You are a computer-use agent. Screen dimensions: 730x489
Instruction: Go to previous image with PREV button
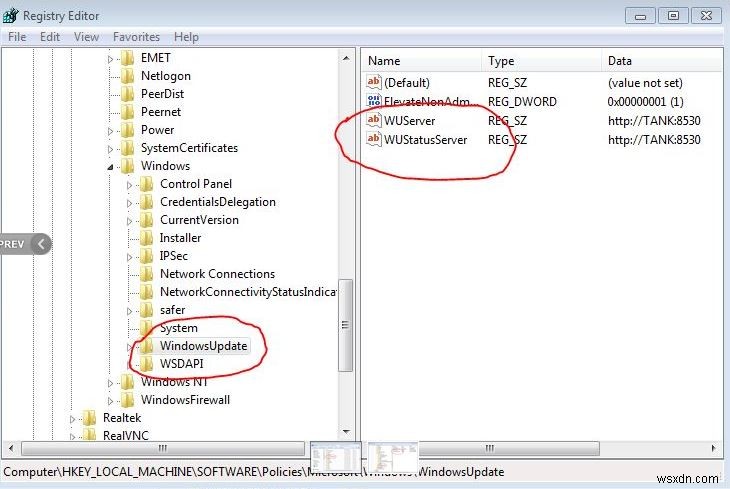[x=25, y=244]
